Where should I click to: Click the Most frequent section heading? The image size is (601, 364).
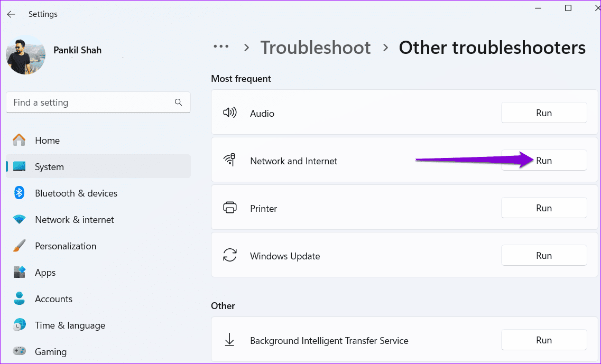pos(241,79)
